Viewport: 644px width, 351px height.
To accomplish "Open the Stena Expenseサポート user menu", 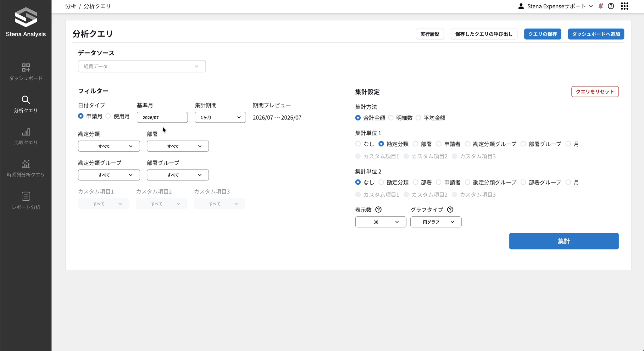I will click(555, 6).
